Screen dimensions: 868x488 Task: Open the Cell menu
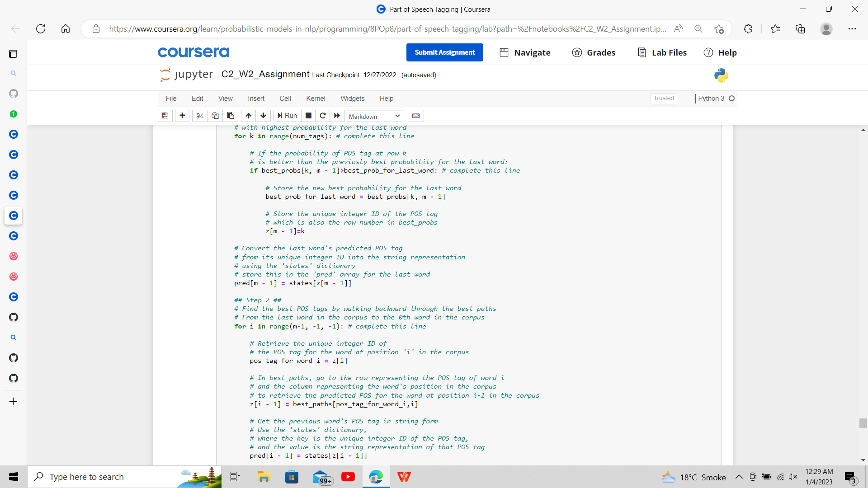[285, 99]
